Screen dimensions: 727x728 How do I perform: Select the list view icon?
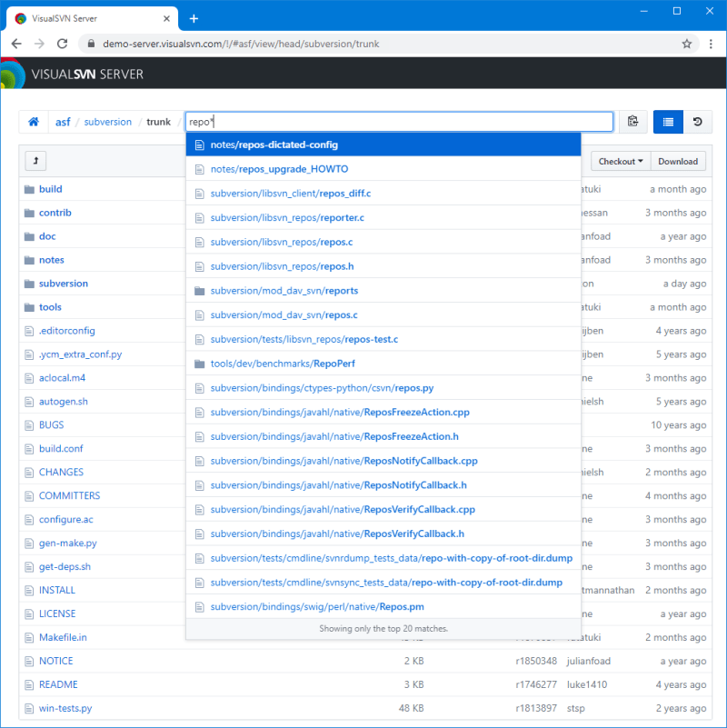click(x=668, y=121)
